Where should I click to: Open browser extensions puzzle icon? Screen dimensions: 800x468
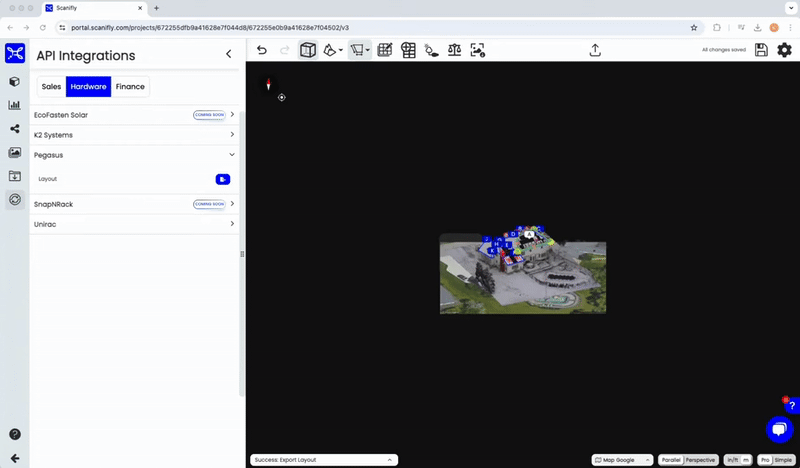[x=717, y=28]
